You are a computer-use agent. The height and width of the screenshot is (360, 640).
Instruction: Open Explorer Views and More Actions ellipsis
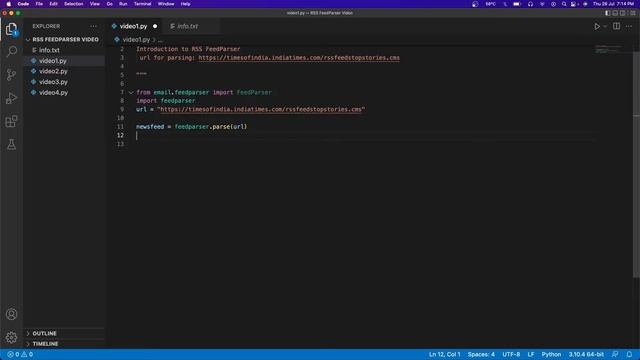pyautogui.click(x=93, y=26)
